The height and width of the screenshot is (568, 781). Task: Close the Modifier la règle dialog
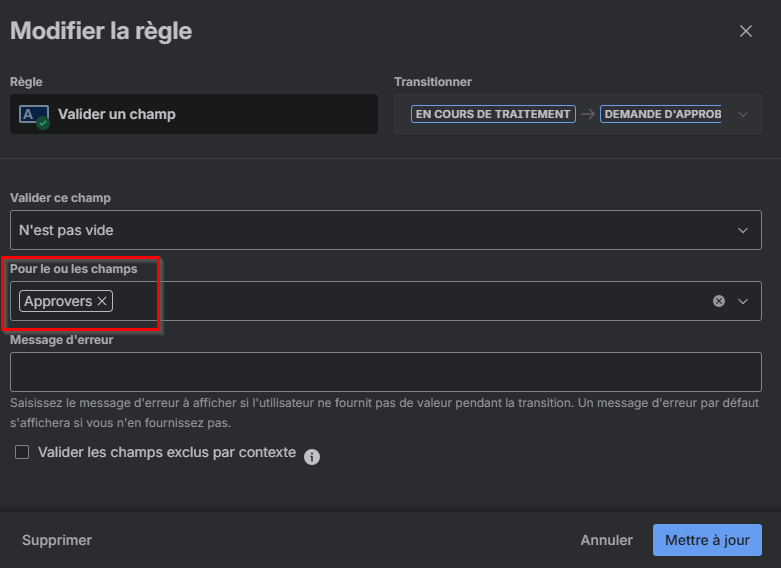tap(745, 31)
